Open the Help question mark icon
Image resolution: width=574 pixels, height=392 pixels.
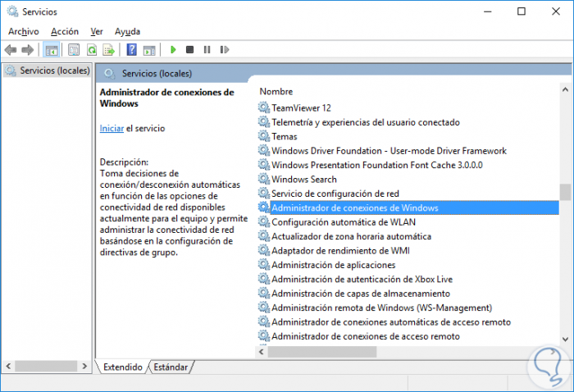(132, 49)
